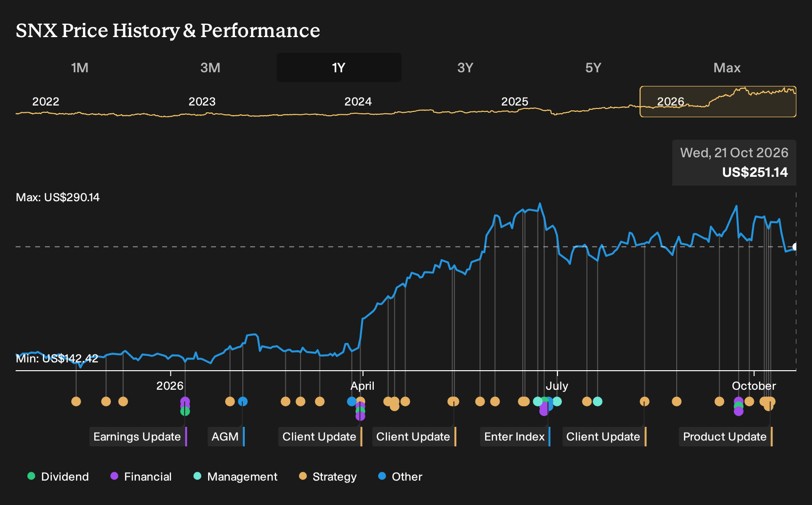Open the Product Update event label

(726, 437)
